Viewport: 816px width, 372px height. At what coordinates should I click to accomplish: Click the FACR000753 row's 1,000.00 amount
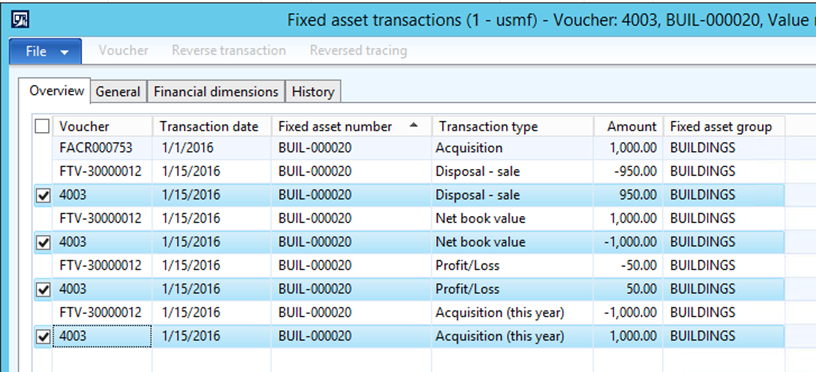[x=628, y=148]
